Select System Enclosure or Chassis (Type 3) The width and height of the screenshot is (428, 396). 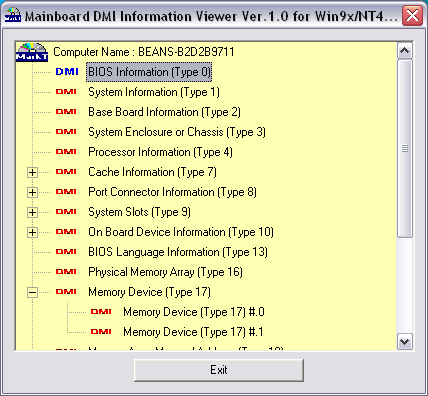(177, 132)
